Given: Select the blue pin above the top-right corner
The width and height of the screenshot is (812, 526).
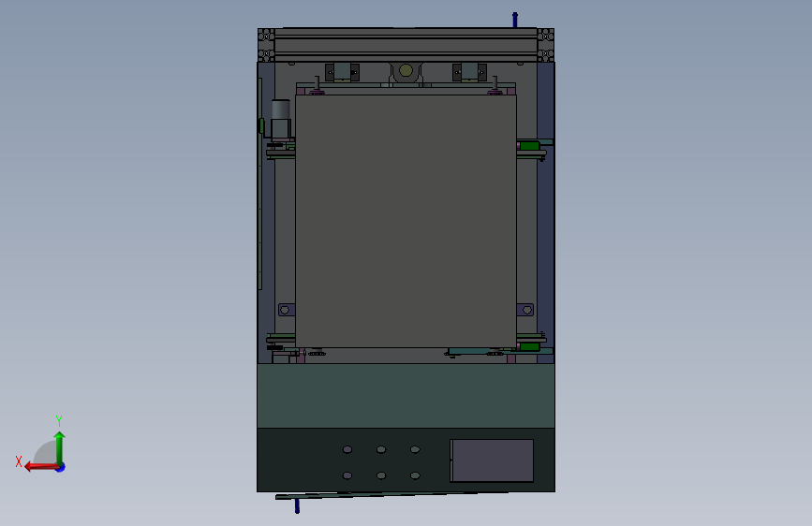Looking at the screenshot, I should (x=515, y=20).
